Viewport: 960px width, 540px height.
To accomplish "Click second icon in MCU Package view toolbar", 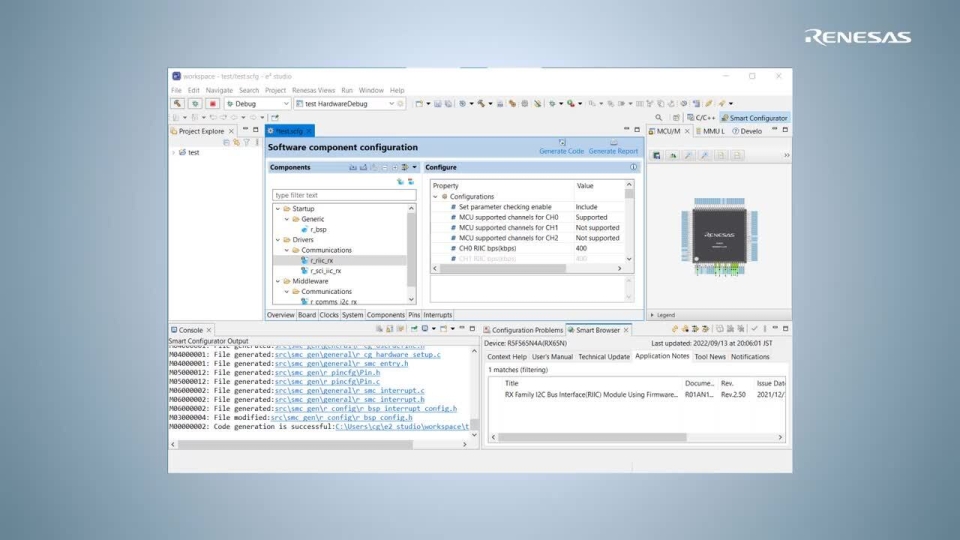I will 672,156.
